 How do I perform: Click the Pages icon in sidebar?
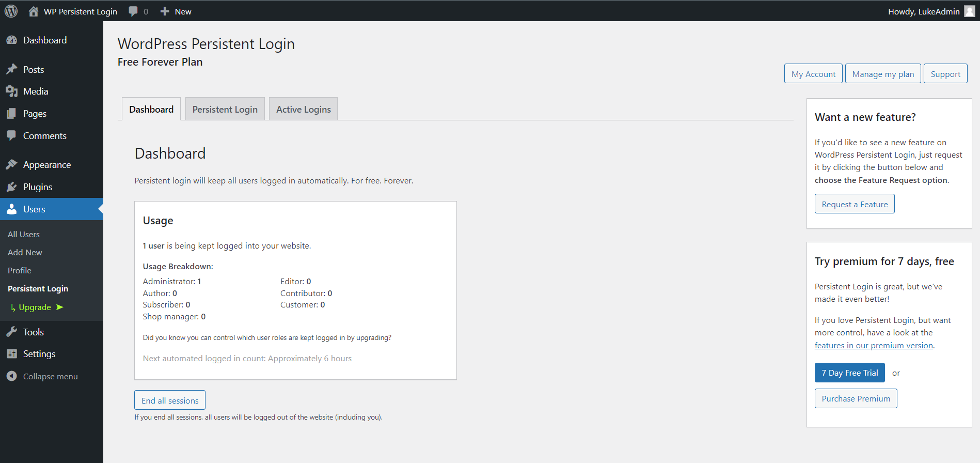pos(11,114)
